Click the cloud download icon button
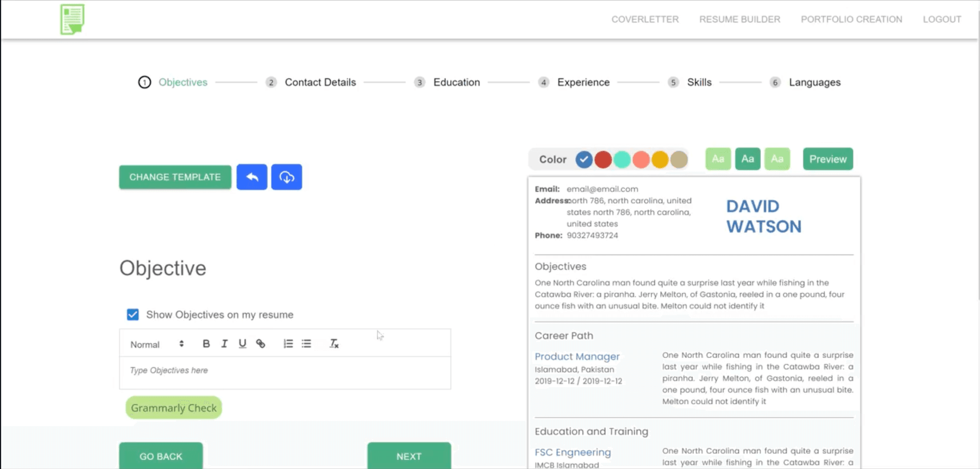The width and height of the screenshot is (980, 469). pos(286,177)
